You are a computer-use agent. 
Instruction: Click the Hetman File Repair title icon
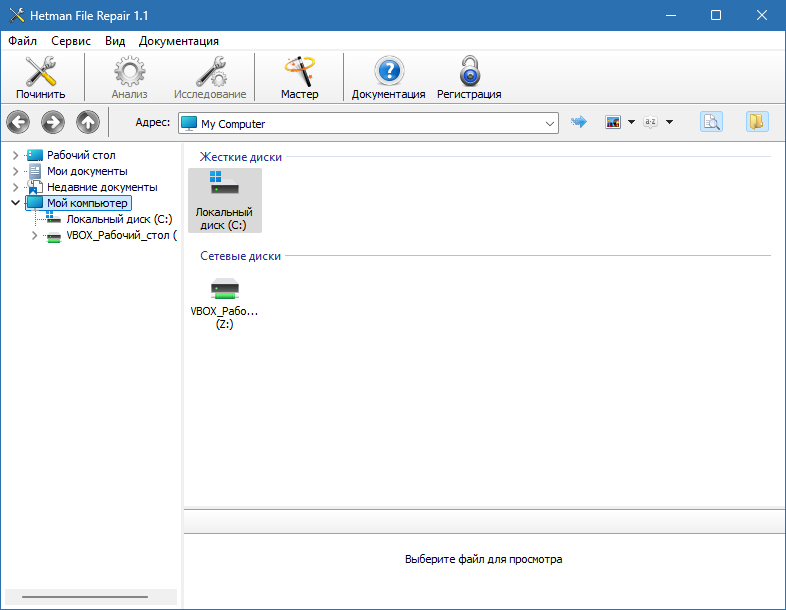click(17, 16)
